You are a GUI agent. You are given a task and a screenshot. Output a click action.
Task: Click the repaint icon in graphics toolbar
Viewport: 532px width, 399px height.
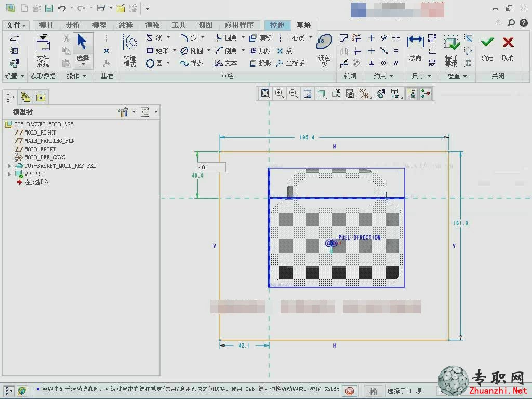308,94
